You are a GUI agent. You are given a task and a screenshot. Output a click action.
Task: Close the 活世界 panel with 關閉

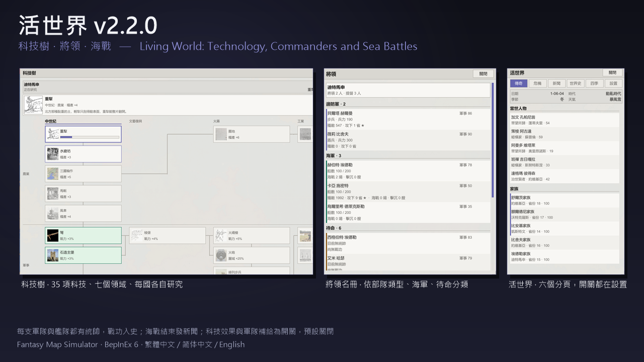(612, 72)
